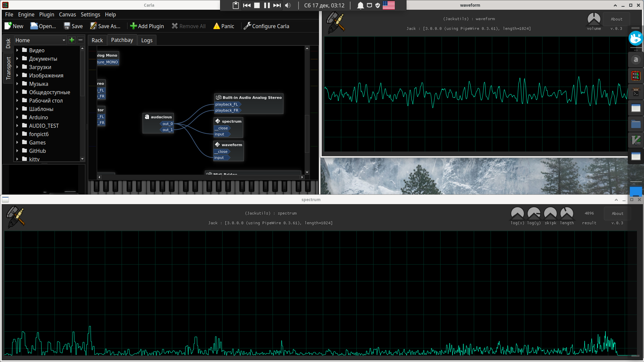Select the spectrum node input port
This screenshot has width=644, height=362.
tap(222, 134)
